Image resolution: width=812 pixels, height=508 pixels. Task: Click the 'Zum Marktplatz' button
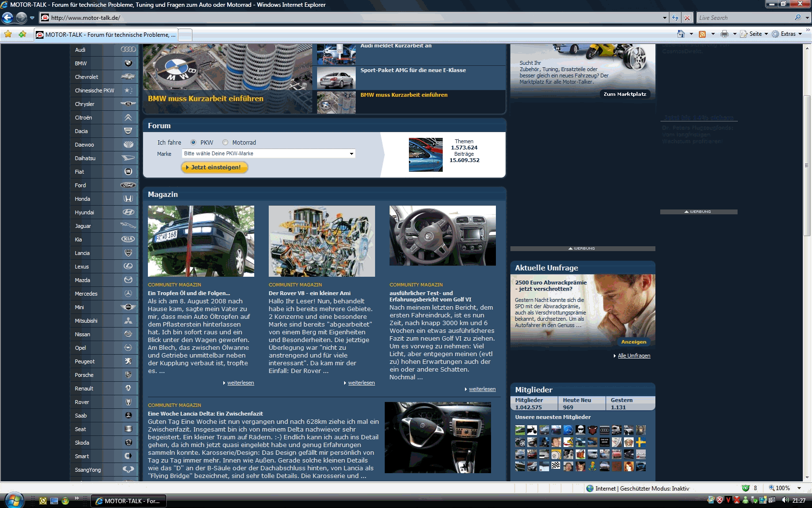625,94
